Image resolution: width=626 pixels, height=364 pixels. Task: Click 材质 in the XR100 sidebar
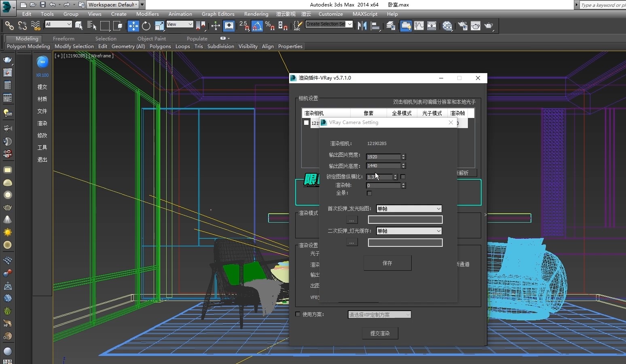coord(42,99)
